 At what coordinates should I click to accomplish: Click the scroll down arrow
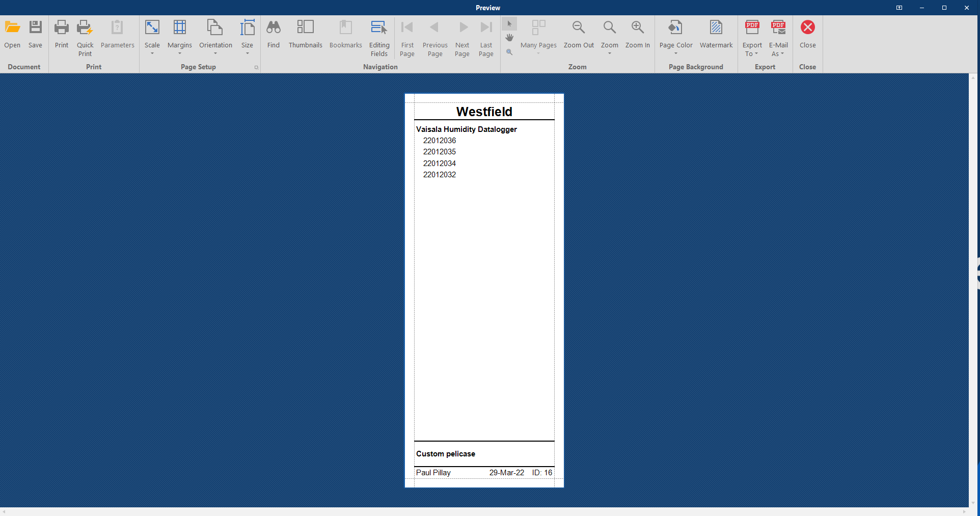pos(973,503)
